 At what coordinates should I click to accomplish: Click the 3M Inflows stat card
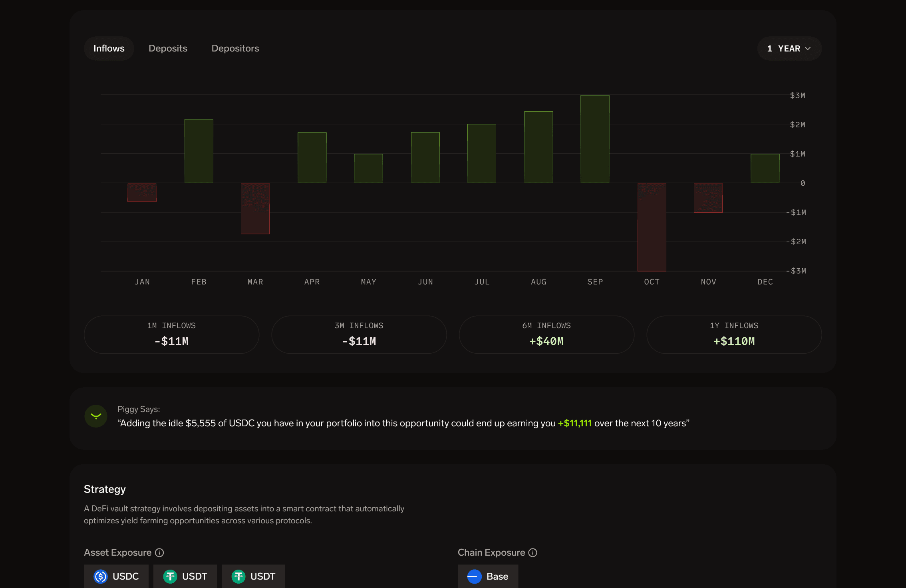tap(359, 335)
